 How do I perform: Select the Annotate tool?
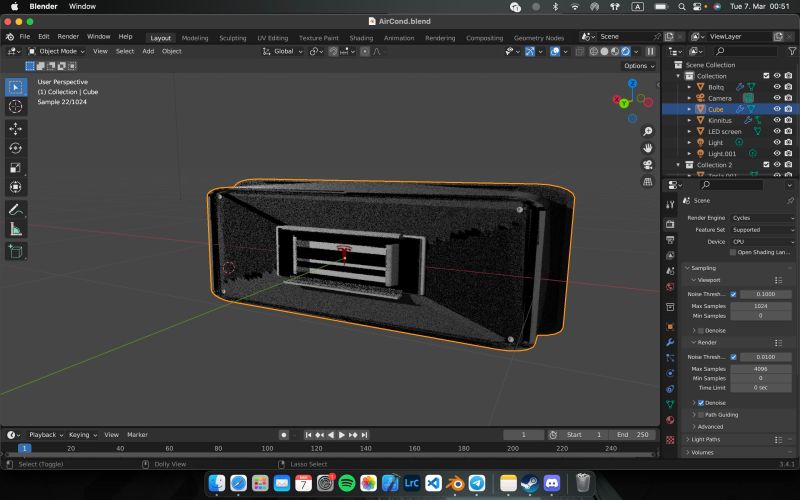(16, 210)
